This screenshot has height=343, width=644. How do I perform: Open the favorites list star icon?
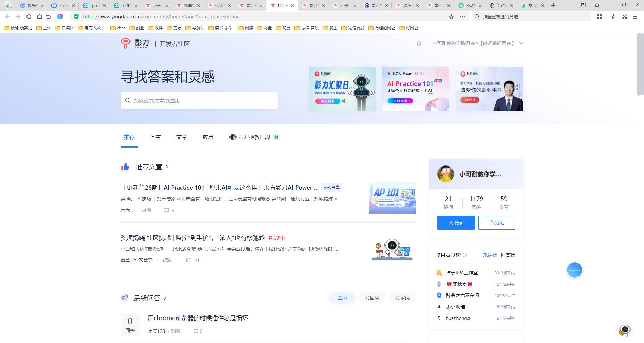coord(614,17)
